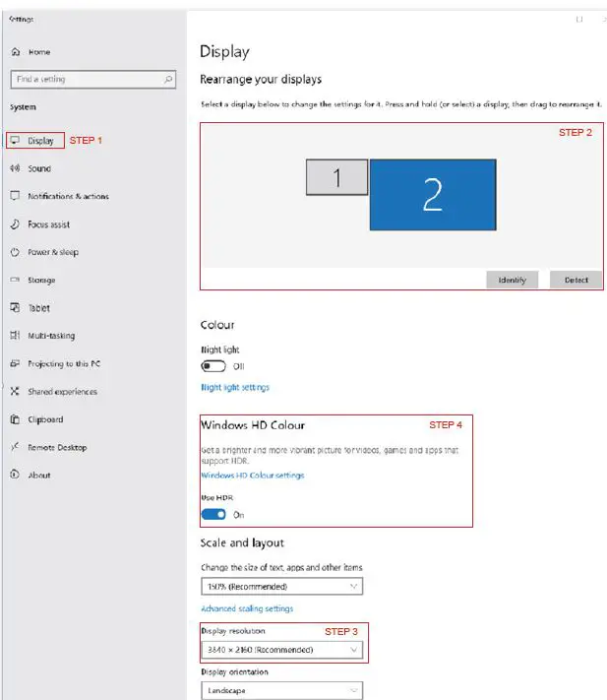Click the Display sidebar label
This screenshot has height=700, width=607.
click(40, 141)
